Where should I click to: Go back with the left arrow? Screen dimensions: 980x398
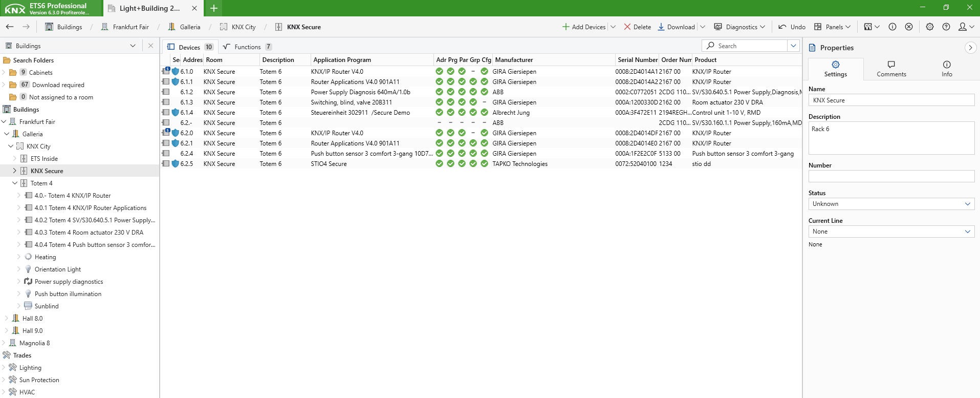pyautogui.click(x=10, y=27)
